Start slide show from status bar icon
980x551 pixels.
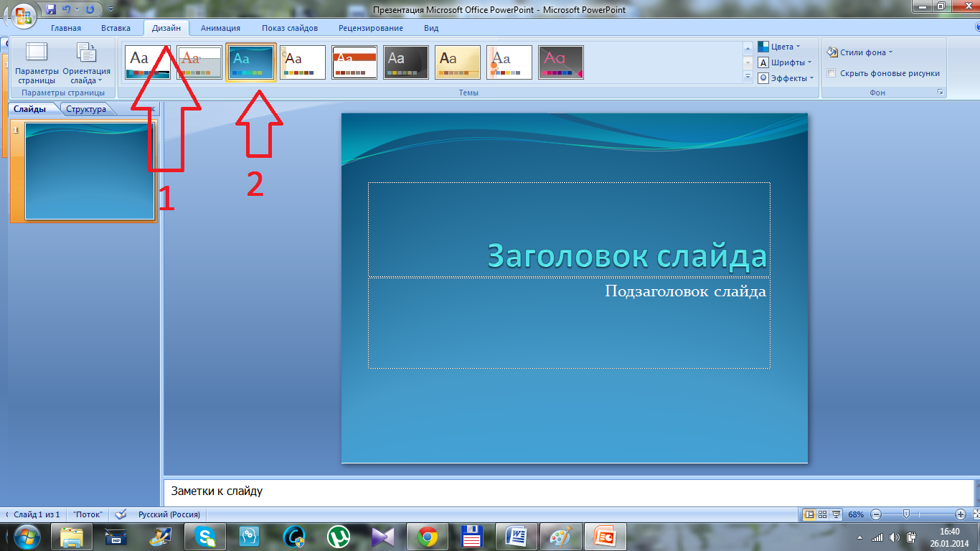(836, 514)
